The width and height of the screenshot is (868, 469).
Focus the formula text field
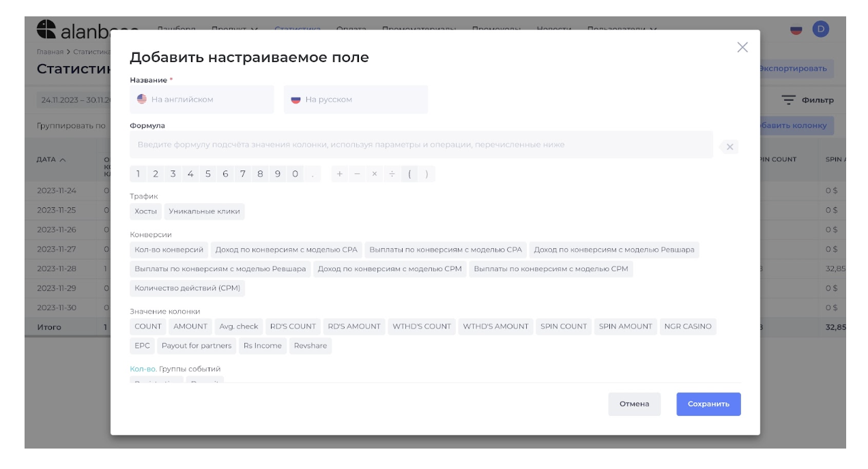[421, 145]
